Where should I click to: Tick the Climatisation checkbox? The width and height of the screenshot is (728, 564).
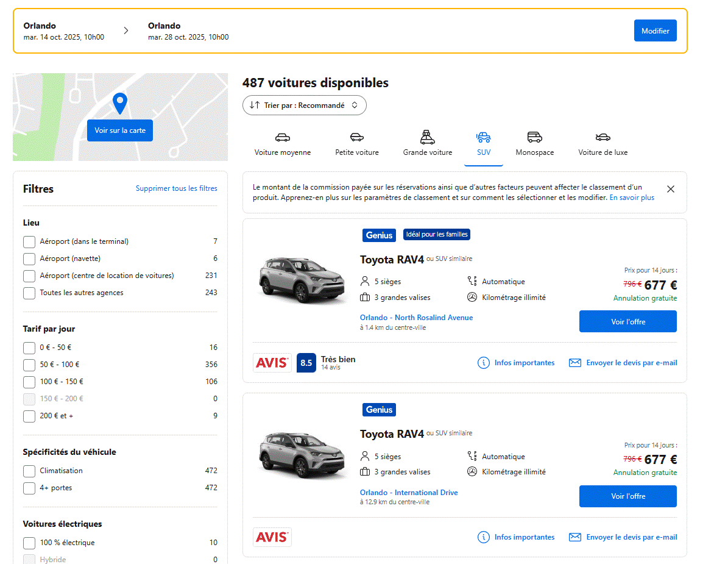click(29, 471)
